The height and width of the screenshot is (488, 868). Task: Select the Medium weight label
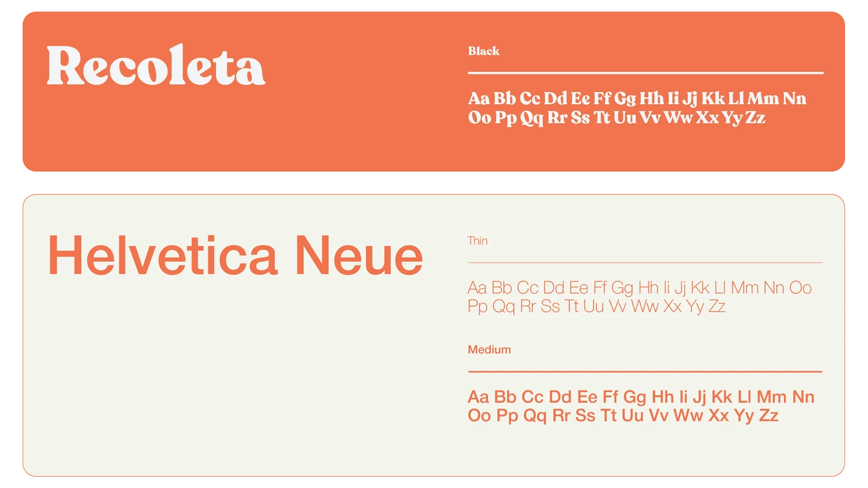tap(489, 350)
